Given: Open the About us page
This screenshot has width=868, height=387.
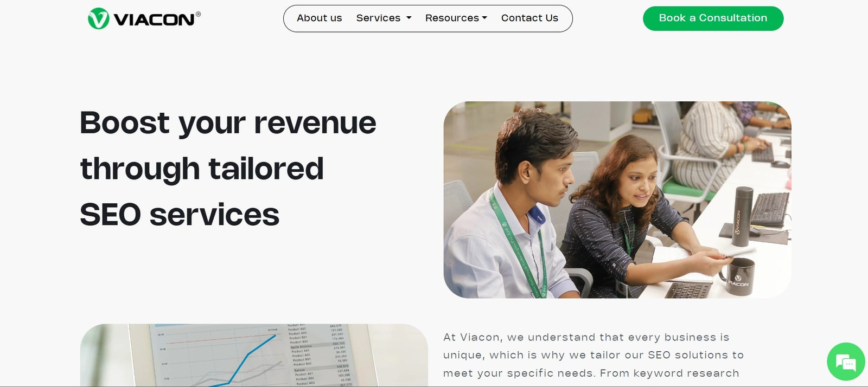Looking at the screenshot, I should [x=319, y=18].
